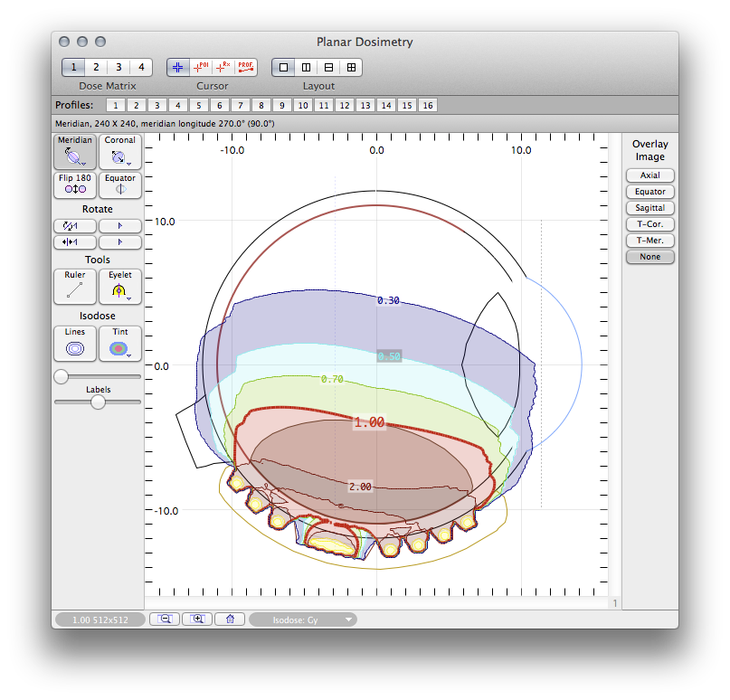Switch cursor to PROF profile mode
730x700 pixels.
tap(245, 66)
